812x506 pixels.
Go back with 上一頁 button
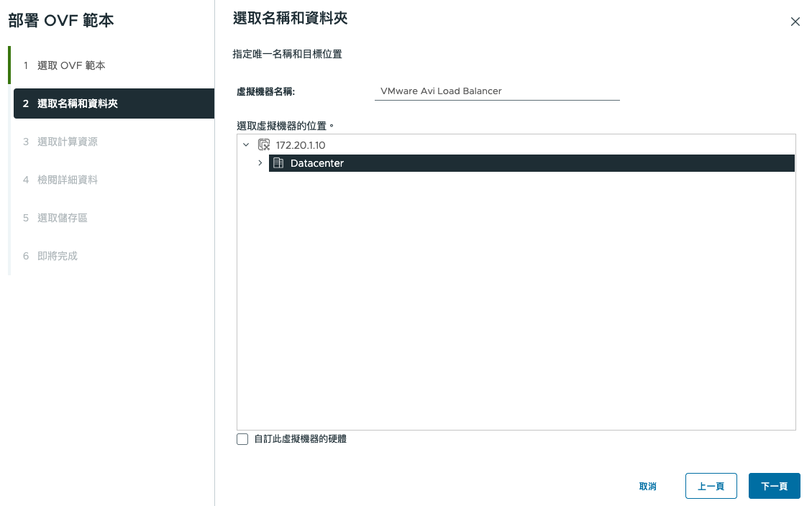click(711, 487)
